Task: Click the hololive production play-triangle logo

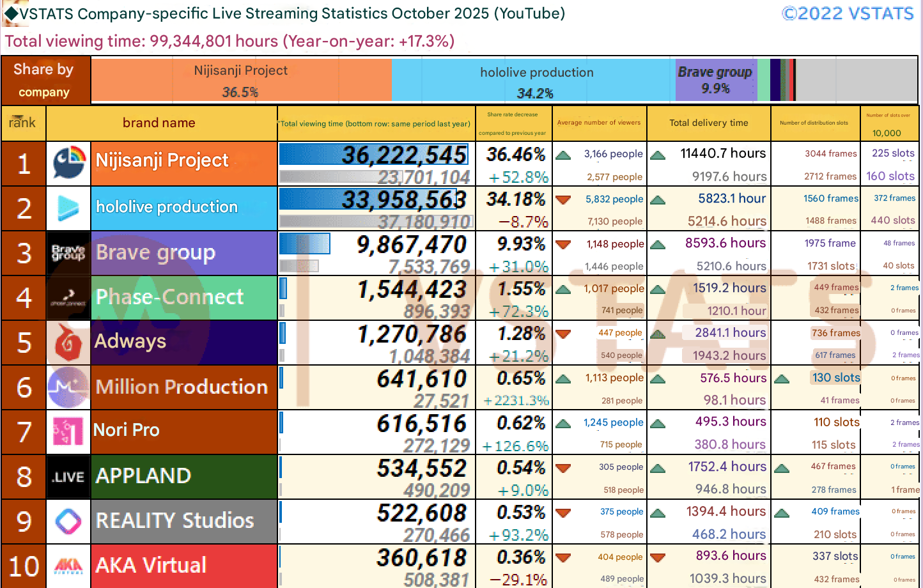Action: tap(68, 208)
